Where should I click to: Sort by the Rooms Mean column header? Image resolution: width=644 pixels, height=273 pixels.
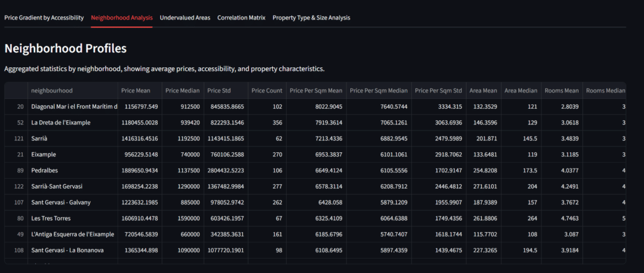click(561, 91)
